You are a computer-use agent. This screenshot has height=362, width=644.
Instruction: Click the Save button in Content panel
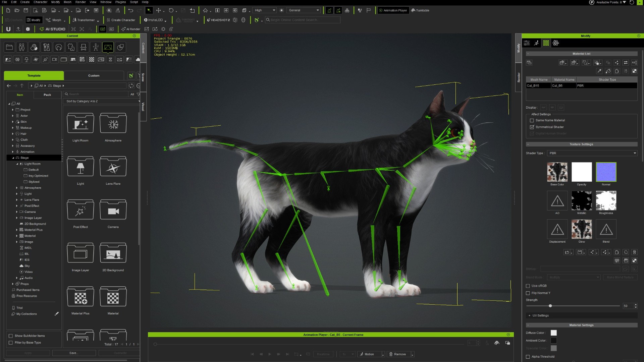tap(74, 353)
